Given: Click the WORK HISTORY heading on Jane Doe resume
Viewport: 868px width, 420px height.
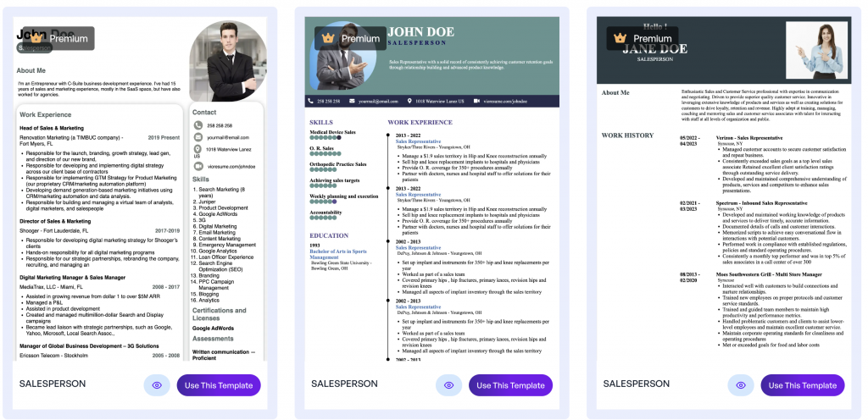Looking at the screenshot, I should point(628,135).
